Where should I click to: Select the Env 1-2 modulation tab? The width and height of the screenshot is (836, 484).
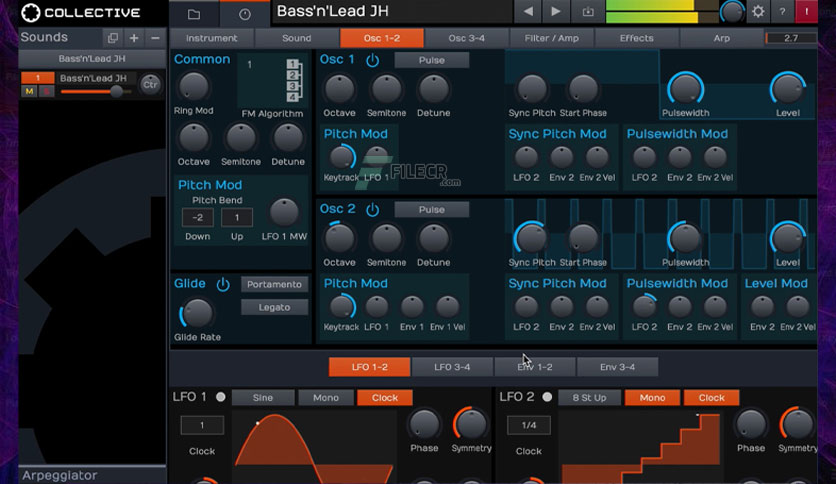(x=535, y=367)
